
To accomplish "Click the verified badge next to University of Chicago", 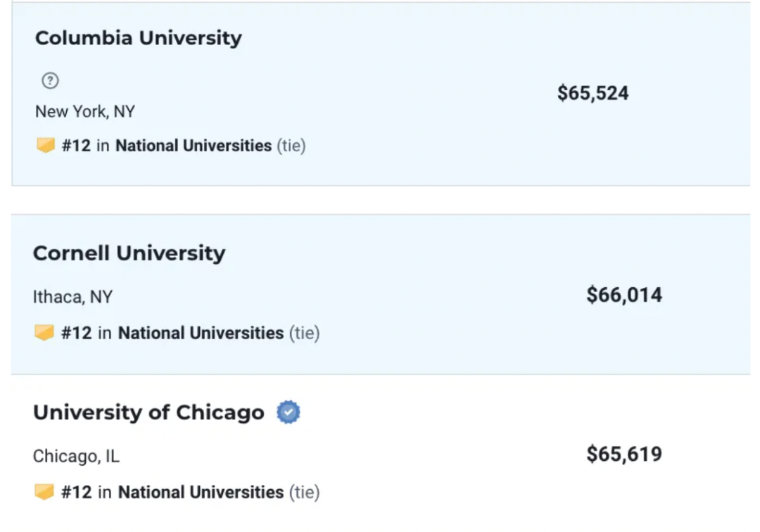I will [x=289, y=412].
